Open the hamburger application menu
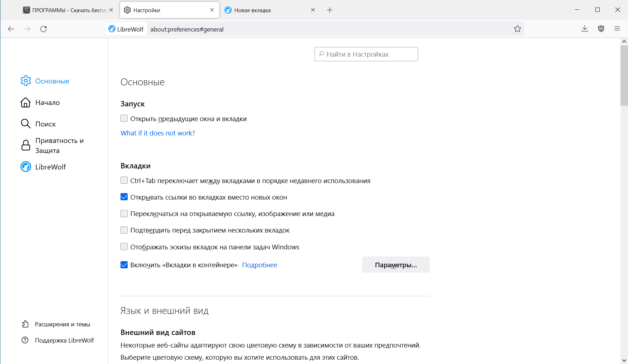The height and width of the screenshot is (364, 628). click(617, 29)
